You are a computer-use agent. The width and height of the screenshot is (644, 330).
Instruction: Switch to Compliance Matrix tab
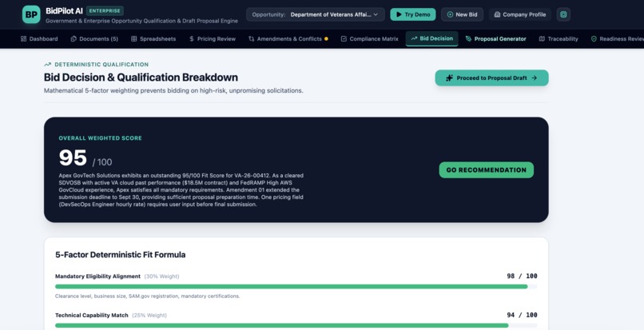click(x=370, y=38)
